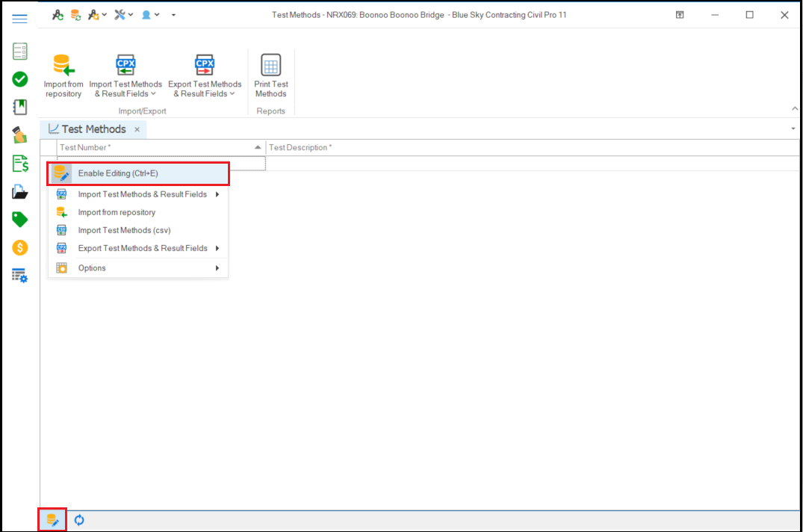Screen dimensions: 803x532
Task: Click the notebook bookmark icon in the sidebar
Action: click(x=20, y=107)
